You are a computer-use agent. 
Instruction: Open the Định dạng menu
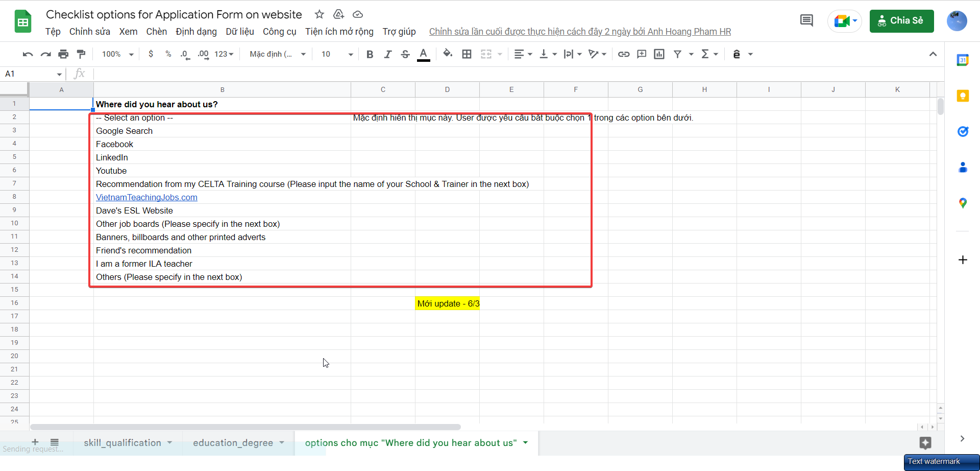coord(197,32)
